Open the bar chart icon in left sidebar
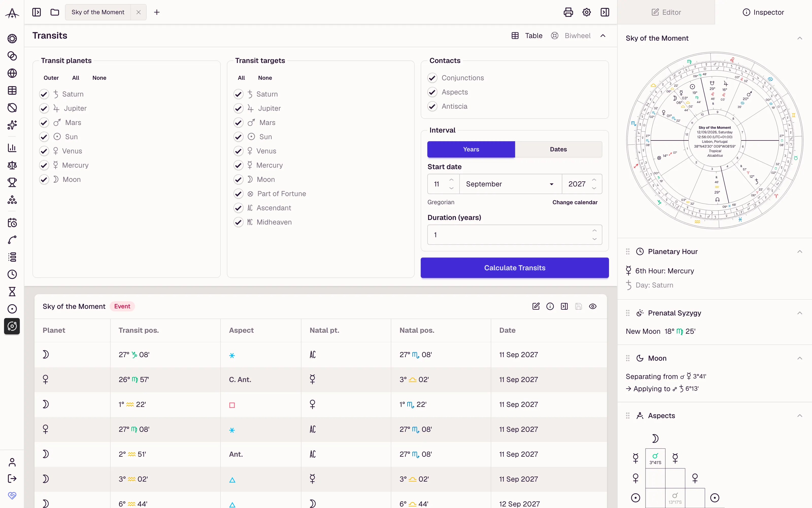812x508 pixels. coord(12,148)
